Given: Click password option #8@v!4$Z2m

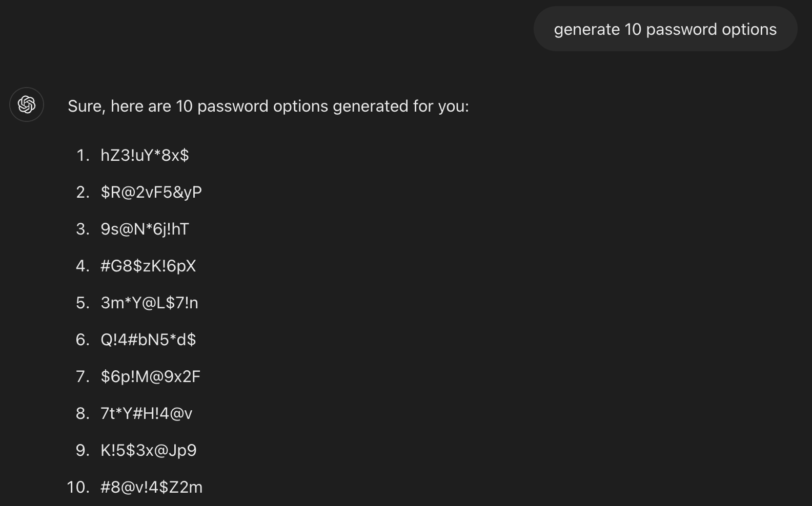Looking at the screenshot, I should point(151,487).
